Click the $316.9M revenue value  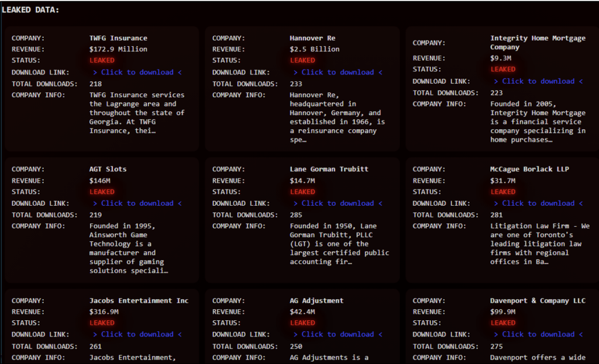(x=104, y=312)
